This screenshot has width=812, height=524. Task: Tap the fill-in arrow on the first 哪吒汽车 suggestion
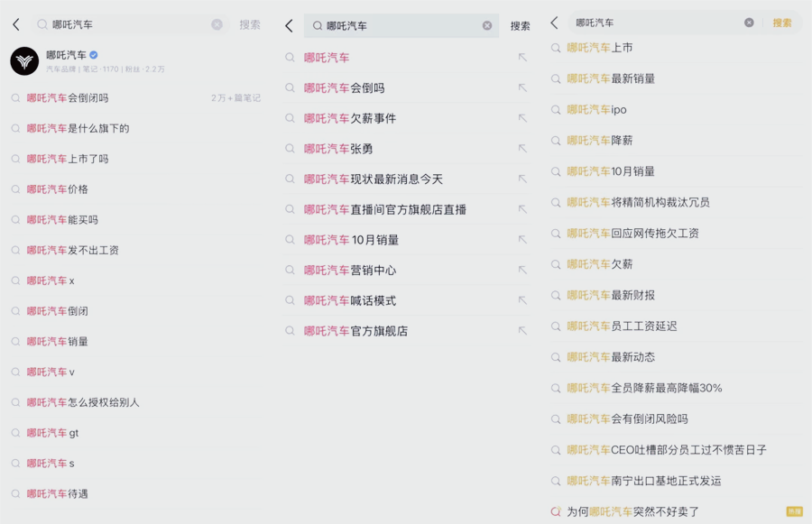click(x=522, y=58)
